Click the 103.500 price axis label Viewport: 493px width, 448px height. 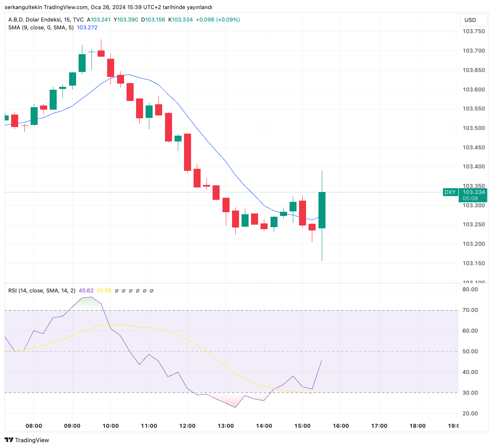tap(474, 128)
